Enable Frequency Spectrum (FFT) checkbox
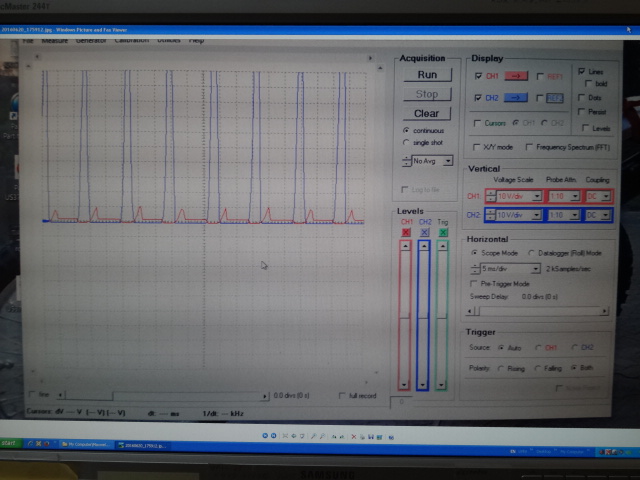640x480 pixels. coord(529,147)
